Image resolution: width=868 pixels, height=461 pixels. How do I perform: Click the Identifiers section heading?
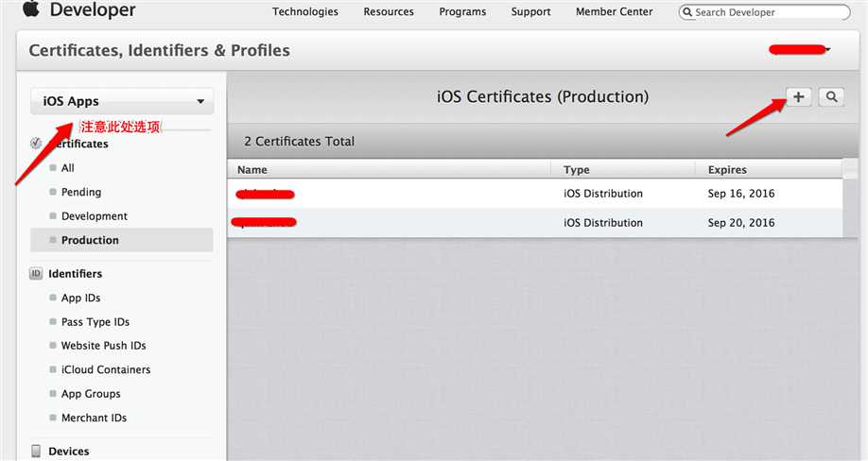click(76, 274)
